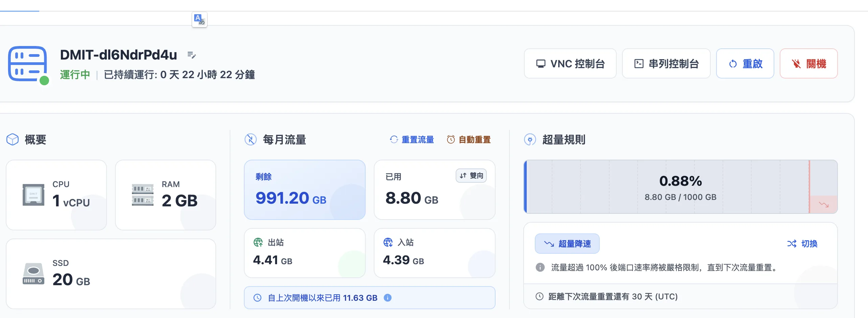Click the 已用 8.80 GB value
The image size is (868, 318).
(x=412, y=198)
